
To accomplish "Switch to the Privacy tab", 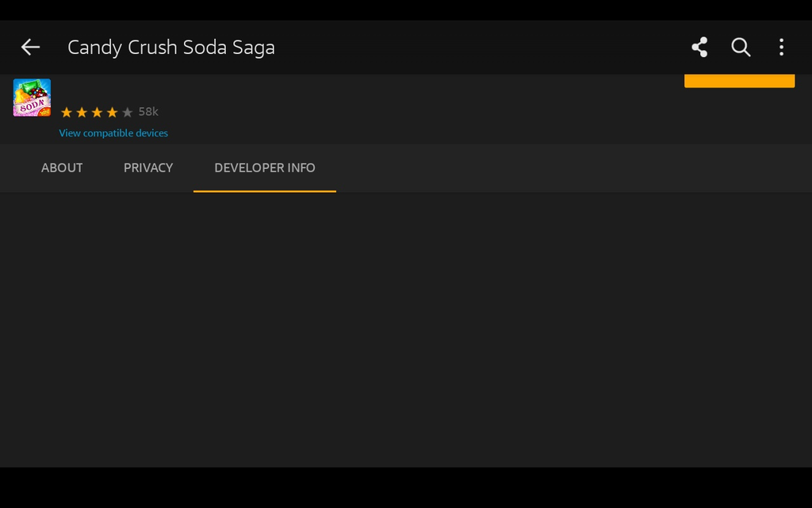I will click(x=148, y=168).
